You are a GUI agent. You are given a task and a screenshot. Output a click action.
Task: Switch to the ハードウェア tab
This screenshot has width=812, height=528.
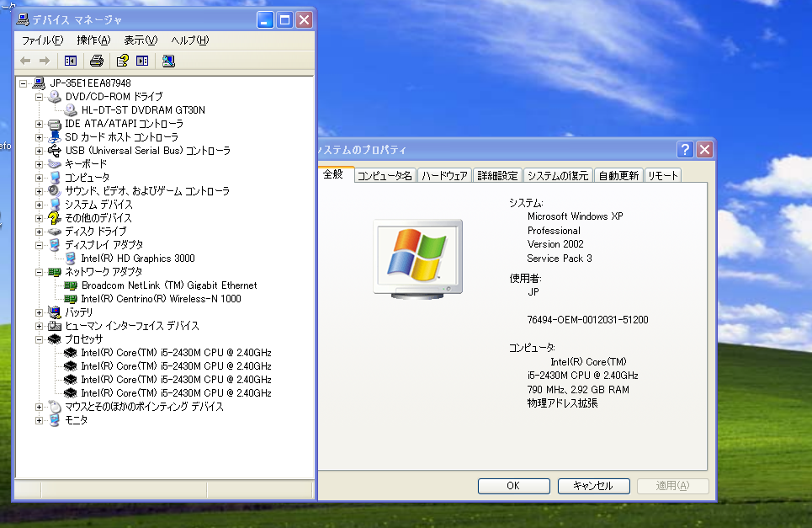point(444,176)
